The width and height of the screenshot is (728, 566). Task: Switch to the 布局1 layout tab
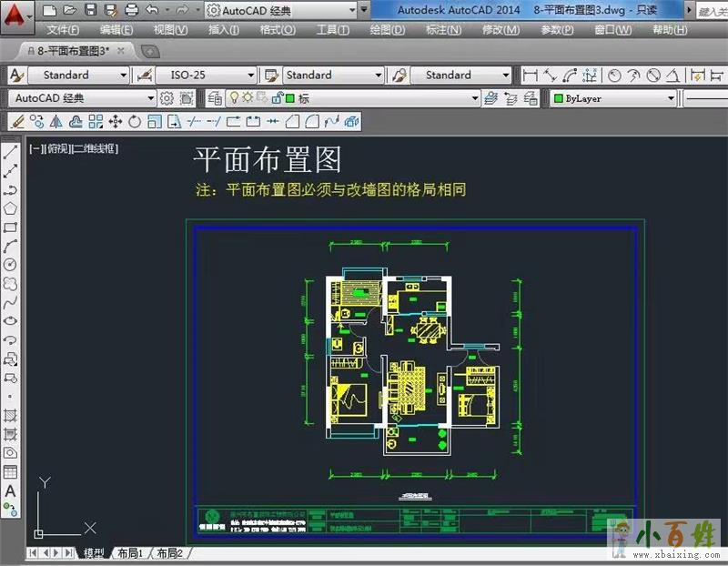tap(129, 552)
